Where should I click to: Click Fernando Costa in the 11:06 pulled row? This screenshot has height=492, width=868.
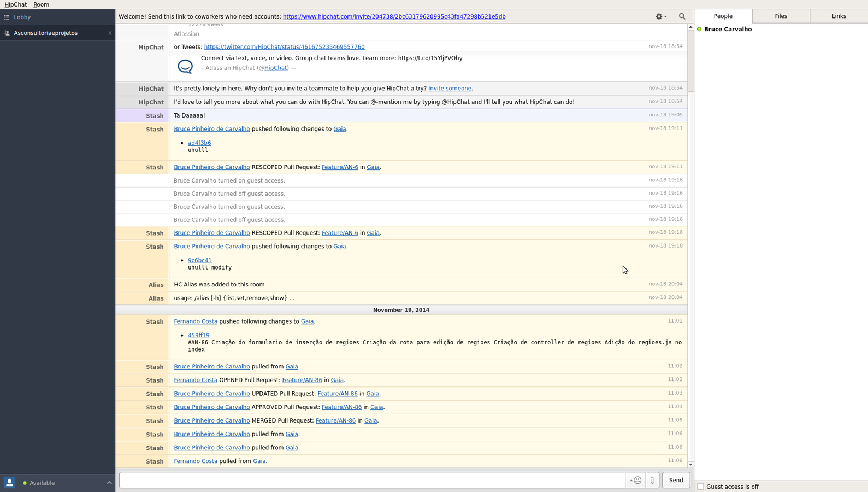tap(196, 461)
